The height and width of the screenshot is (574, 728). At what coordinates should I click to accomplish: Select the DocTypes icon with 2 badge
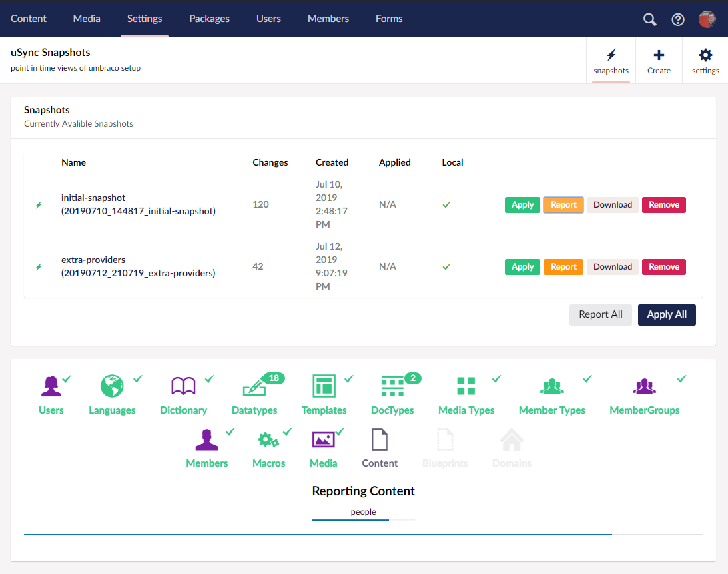(x=392, y=386)
